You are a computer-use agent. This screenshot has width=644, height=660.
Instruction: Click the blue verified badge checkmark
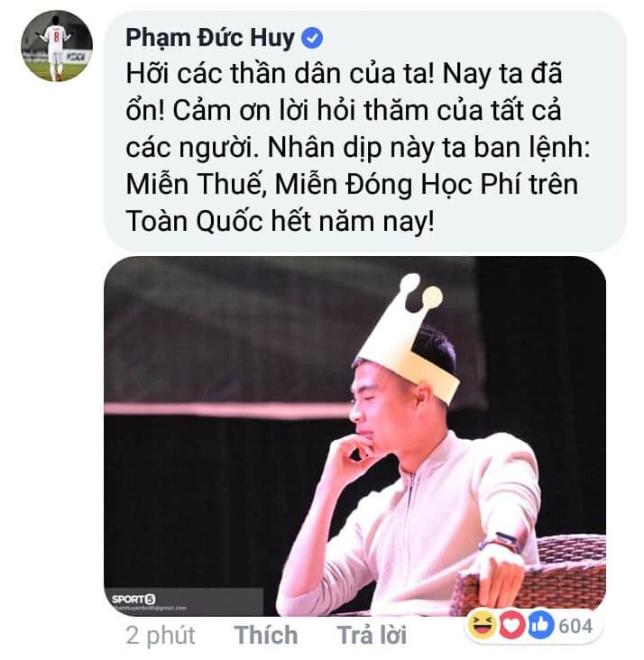(x=312, y=38)
